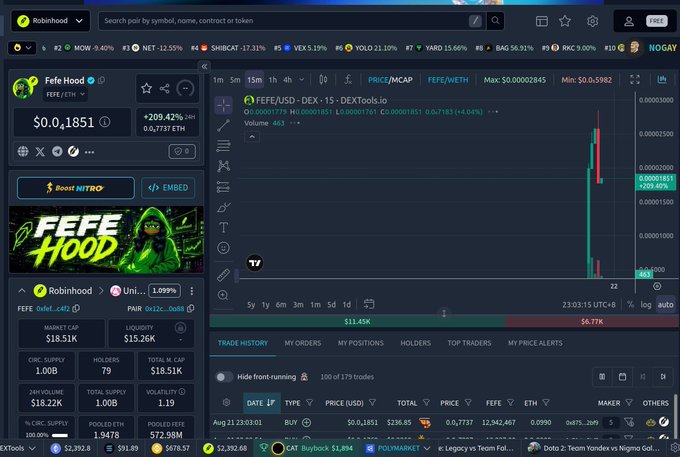The height and width of the screenshot is (457, 680).
Task: Change the candle chart style
Action: (323, 79)
